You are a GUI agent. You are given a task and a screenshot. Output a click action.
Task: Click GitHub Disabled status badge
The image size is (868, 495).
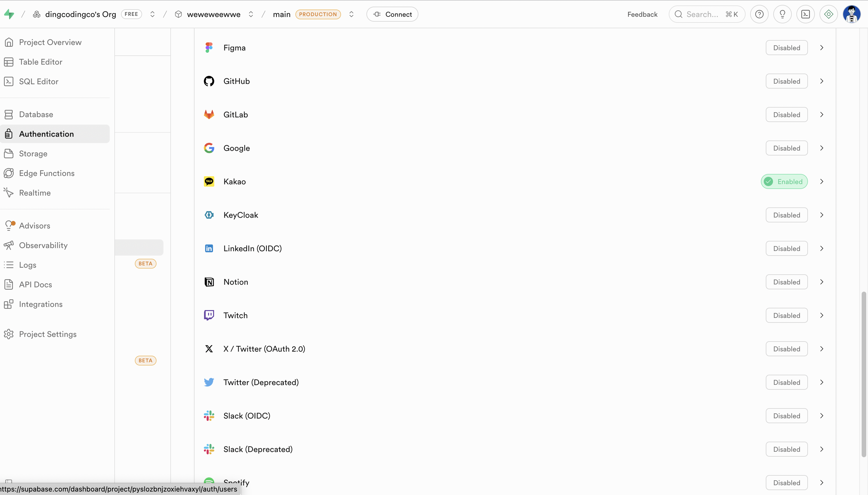tap(786, 81)
